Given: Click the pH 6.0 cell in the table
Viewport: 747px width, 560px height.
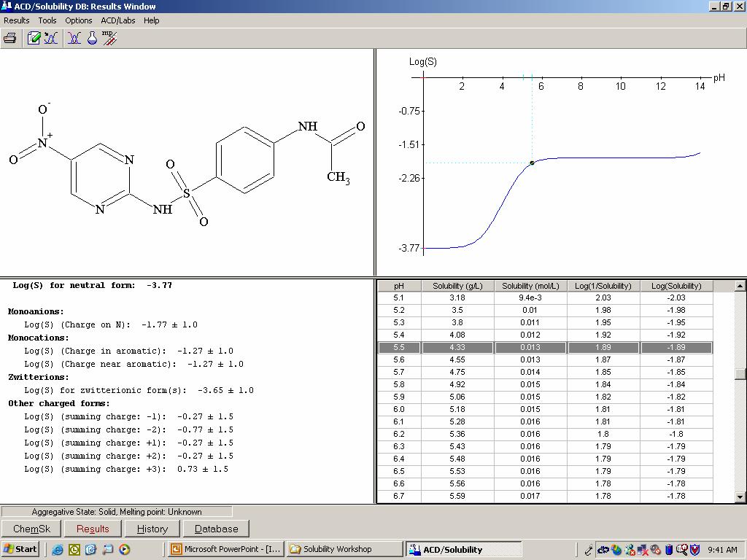Looking at the screenshot, I should pyautogui.click(x=399, y=409).
